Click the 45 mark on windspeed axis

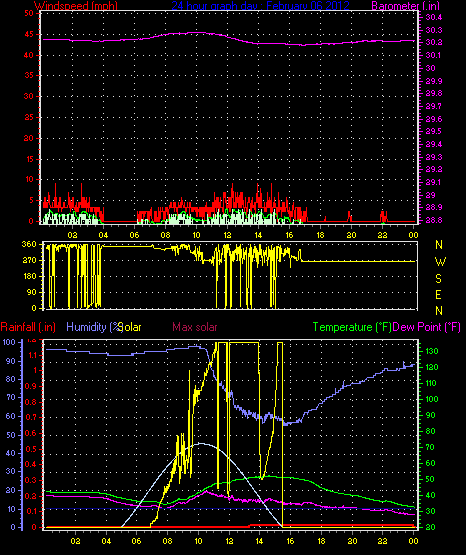coord(29,35)
